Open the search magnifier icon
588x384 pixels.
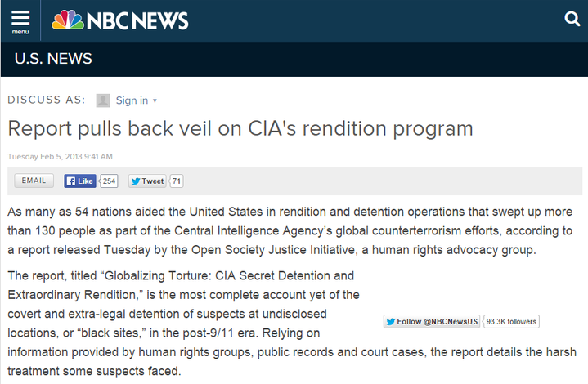[x=572, y=19]
